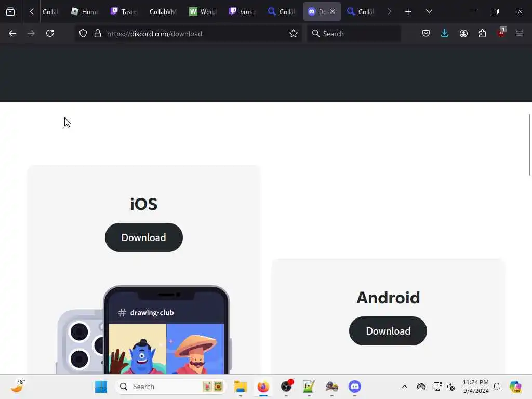The height and width of the screenshot is (399, 532).
Task: Open notifications bell
Action: [497, 387]
